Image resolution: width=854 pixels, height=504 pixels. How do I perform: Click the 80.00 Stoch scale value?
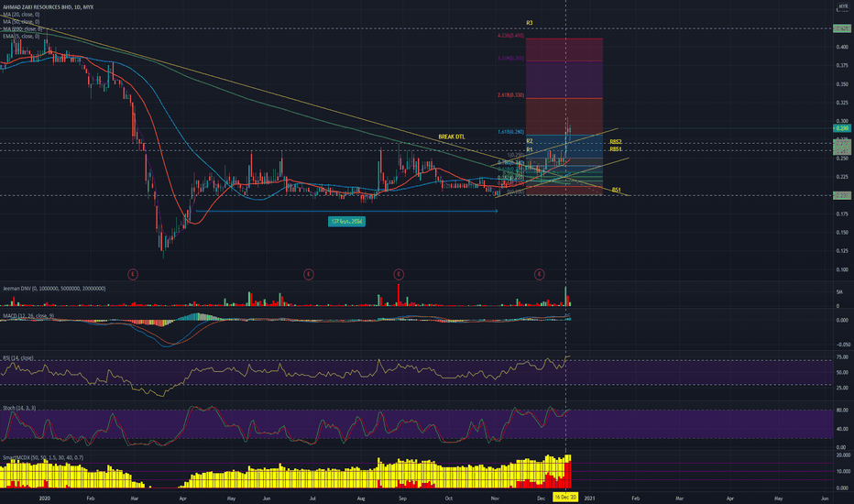tap(842, 411)
